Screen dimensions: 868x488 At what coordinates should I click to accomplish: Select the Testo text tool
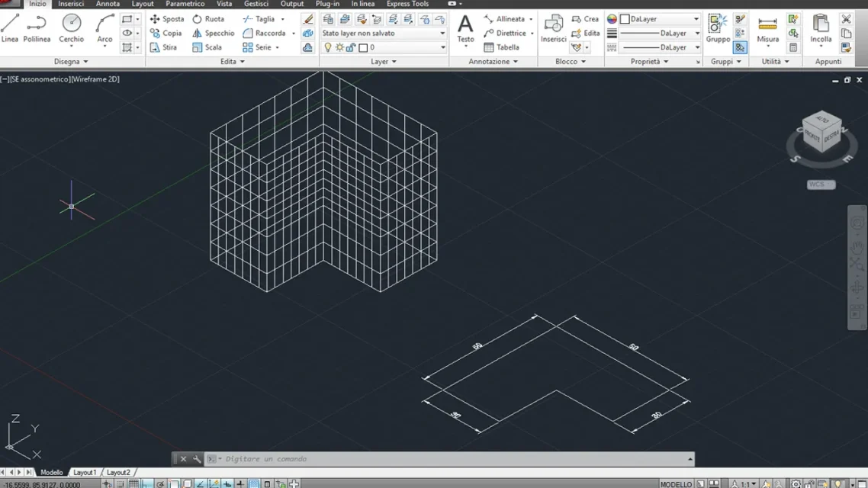coord(465,29)
